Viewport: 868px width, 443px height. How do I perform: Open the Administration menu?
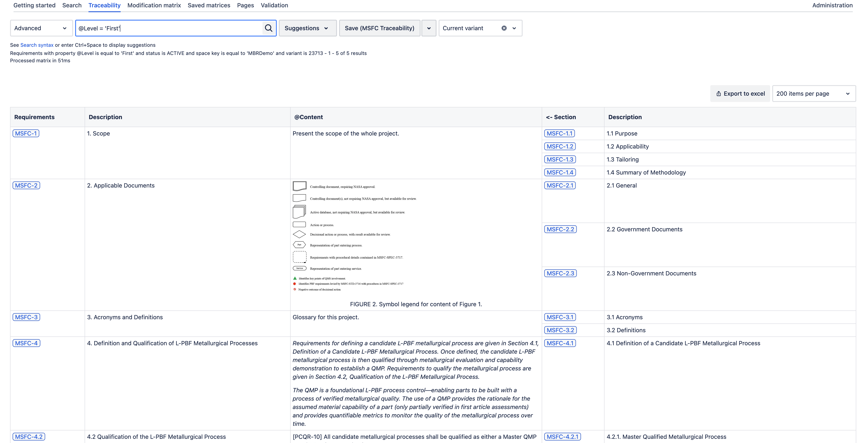[x=832, y=5]
